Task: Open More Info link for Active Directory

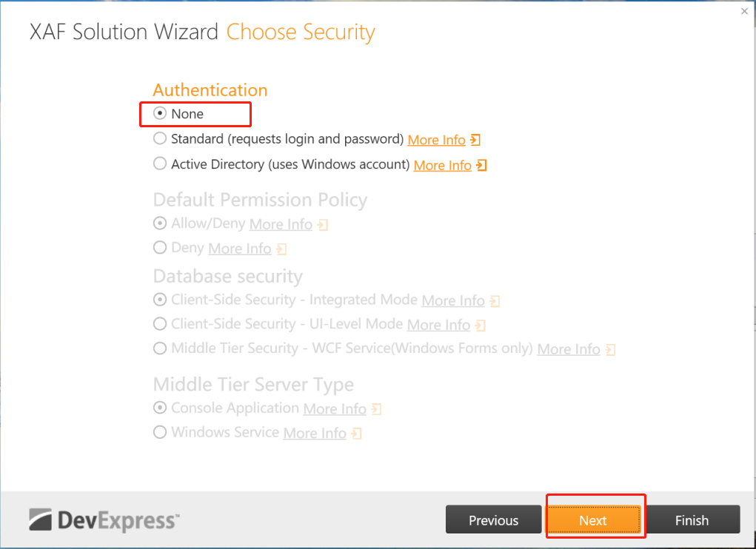Action: [442, 165]
